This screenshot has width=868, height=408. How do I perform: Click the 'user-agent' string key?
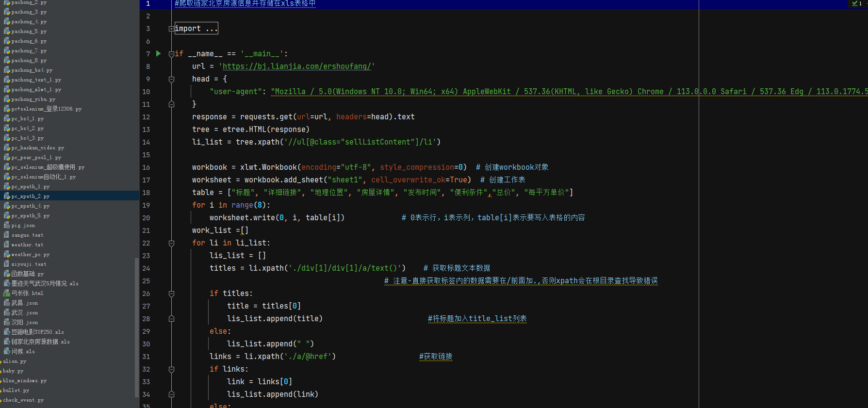coord(235,92)
